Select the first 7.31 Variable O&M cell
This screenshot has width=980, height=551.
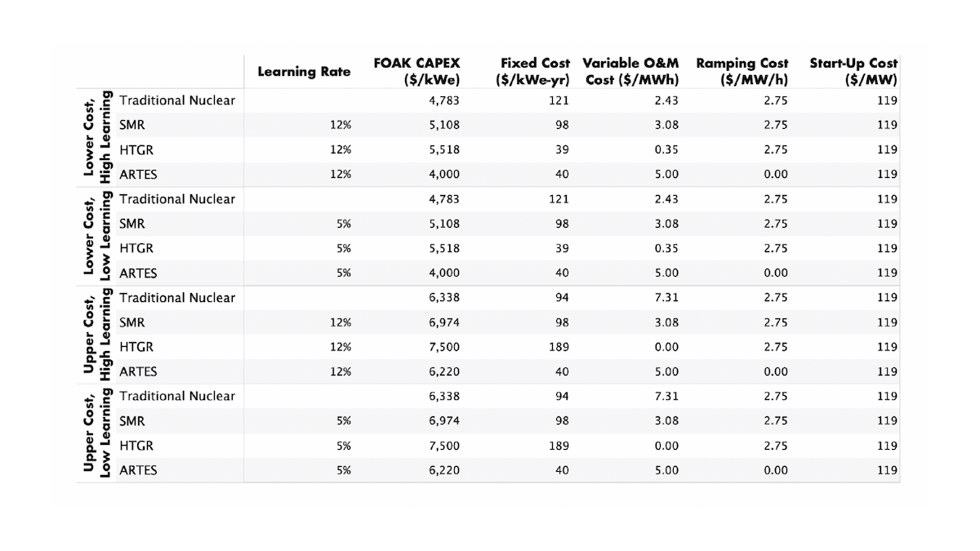click(666, 298)
